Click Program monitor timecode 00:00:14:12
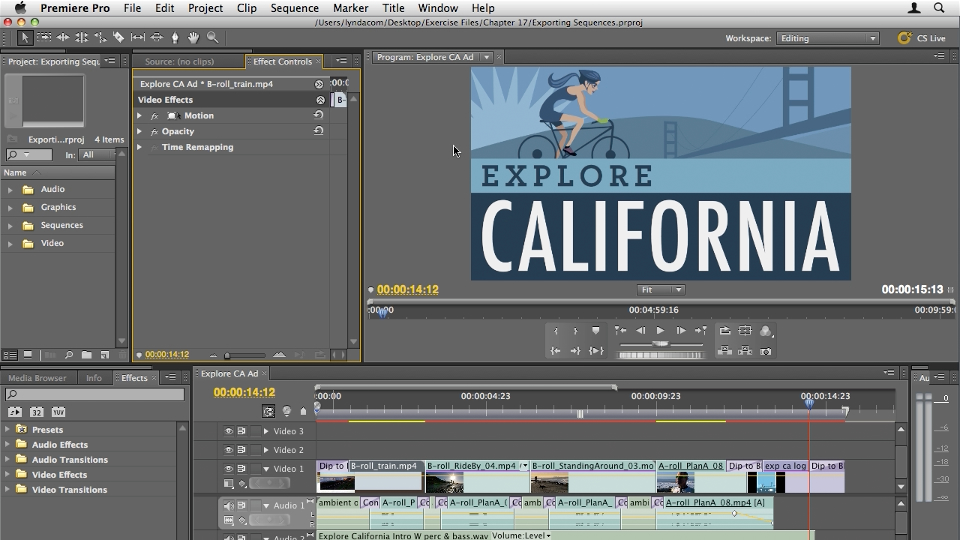Screen dimensions: 960x540 click(408, 290)
